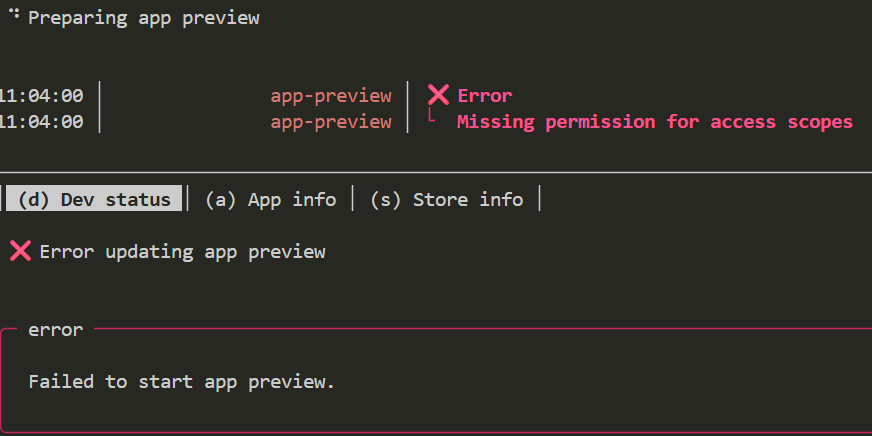
Task: Click the spinner icon beside Preparing app preview
Action: 14,14
